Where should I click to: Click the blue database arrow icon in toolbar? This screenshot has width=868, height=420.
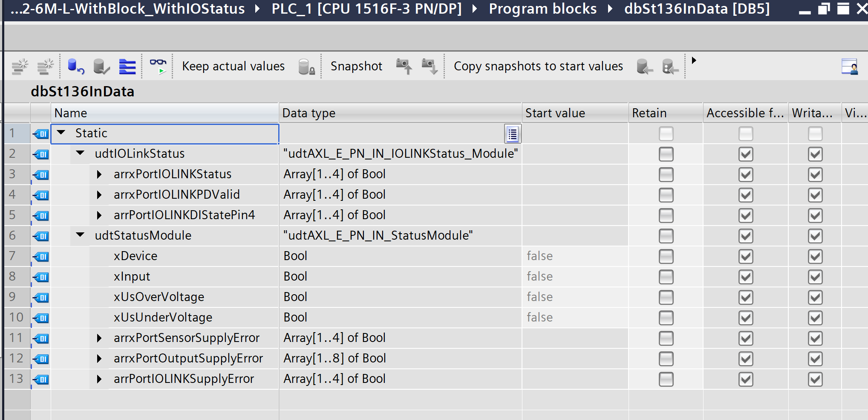76,67
